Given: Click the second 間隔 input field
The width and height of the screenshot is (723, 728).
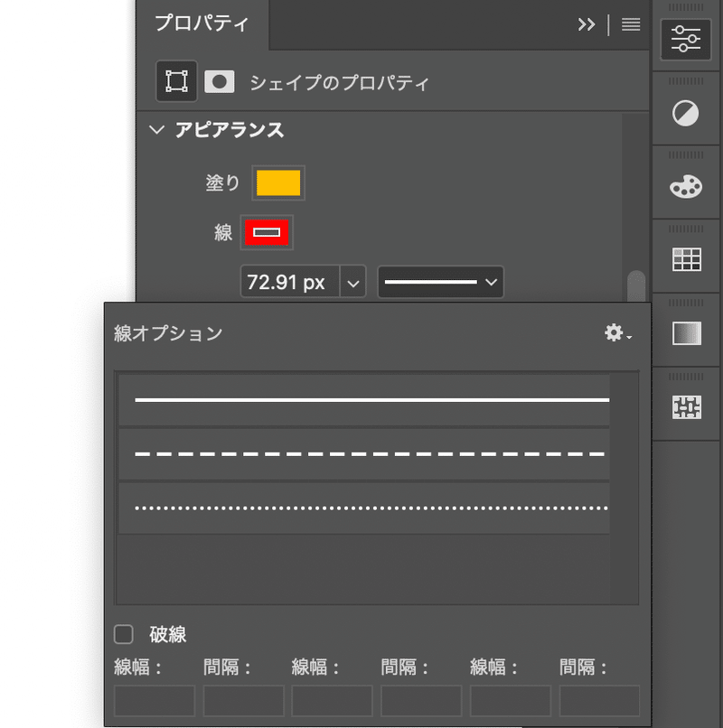Looking at the screenshot, I should pos(421,701).
